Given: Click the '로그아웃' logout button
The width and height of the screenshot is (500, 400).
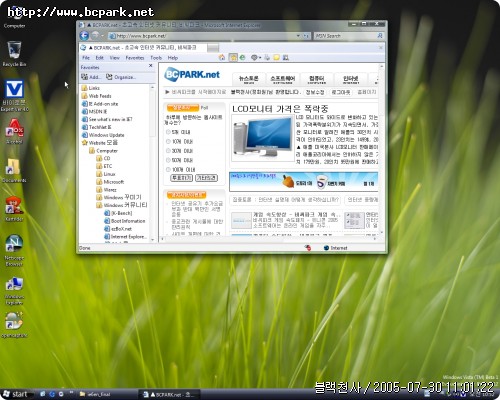Looking at the screenshot, I should (x=340, y=92).
